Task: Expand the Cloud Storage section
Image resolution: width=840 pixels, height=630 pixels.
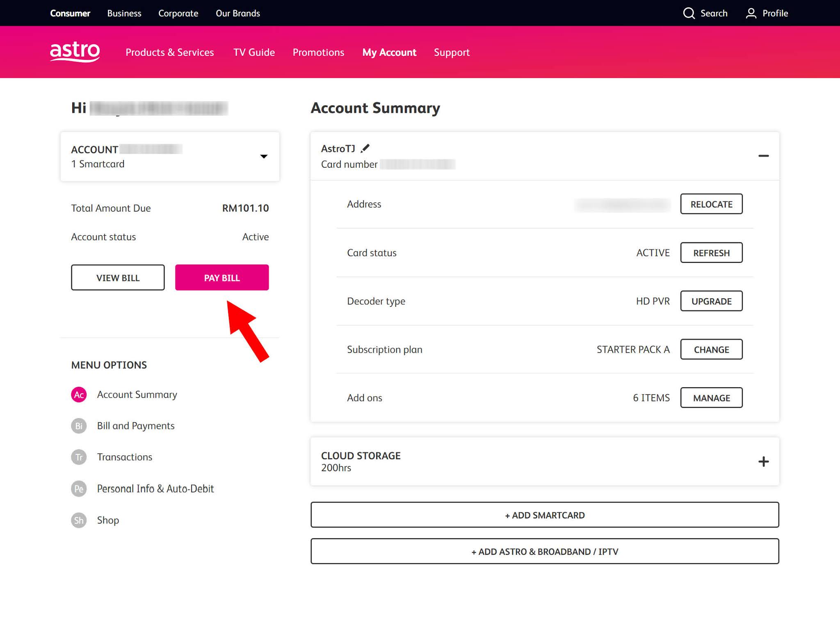Action: [763, 461]
